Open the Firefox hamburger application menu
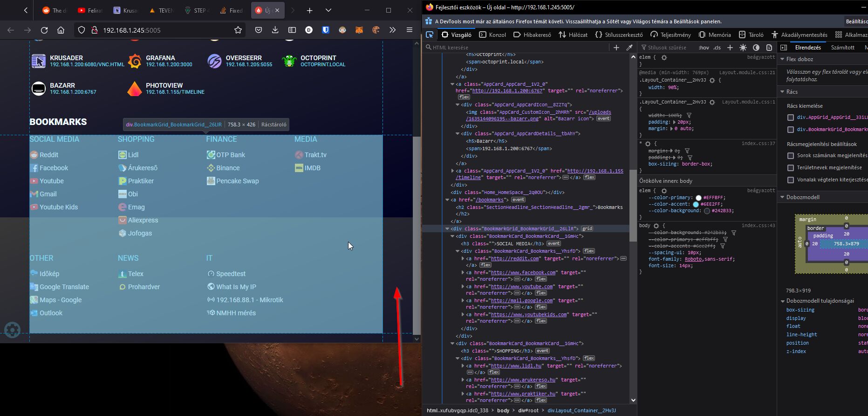Screen dimensions: 868x416 [x=410, y=30]
